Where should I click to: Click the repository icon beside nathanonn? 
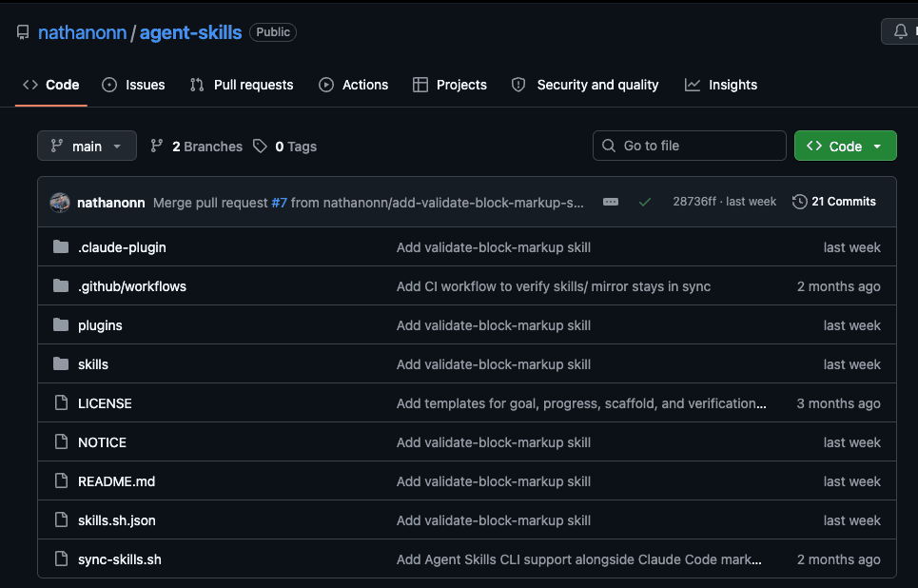tap(23, 32)
